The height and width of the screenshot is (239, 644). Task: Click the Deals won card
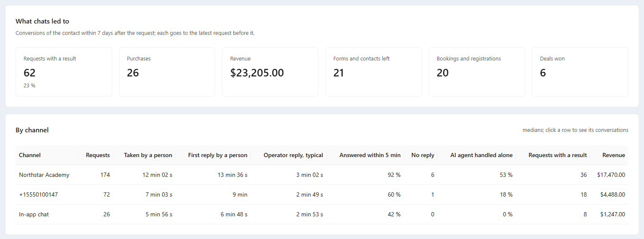(580, 72)
